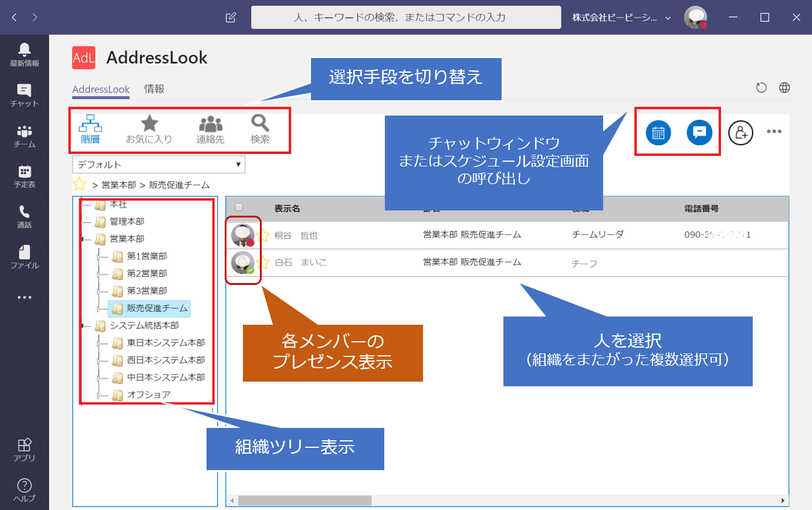Select avatar of 桐谷 哲也

coord(242,235)
